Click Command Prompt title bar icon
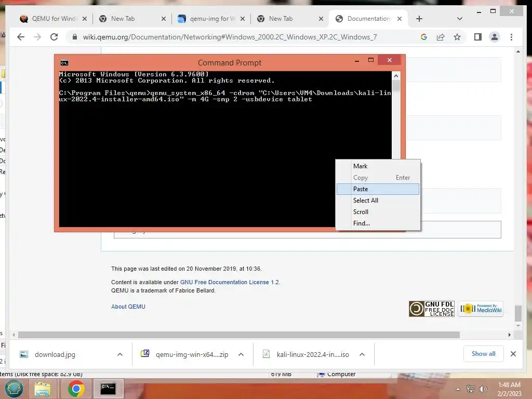The image size is (532, 399). click(64, 63)
